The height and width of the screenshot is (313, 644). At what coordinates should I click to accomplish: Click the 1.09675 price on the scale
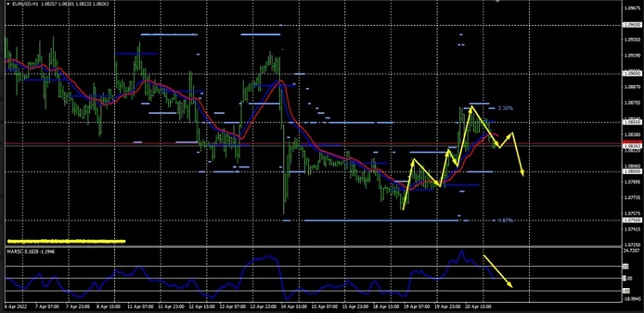click(x=633, y=8)
